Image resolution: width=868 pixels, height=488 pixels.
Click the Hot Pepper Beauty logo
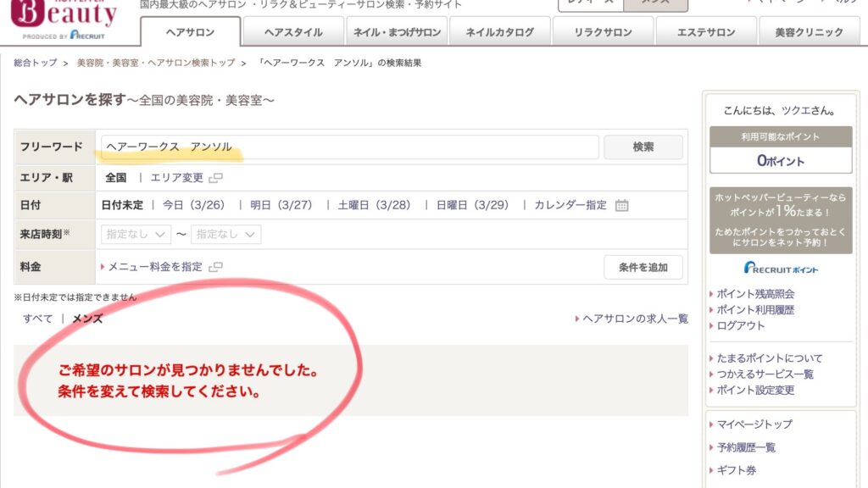click(x=64, y=17)
